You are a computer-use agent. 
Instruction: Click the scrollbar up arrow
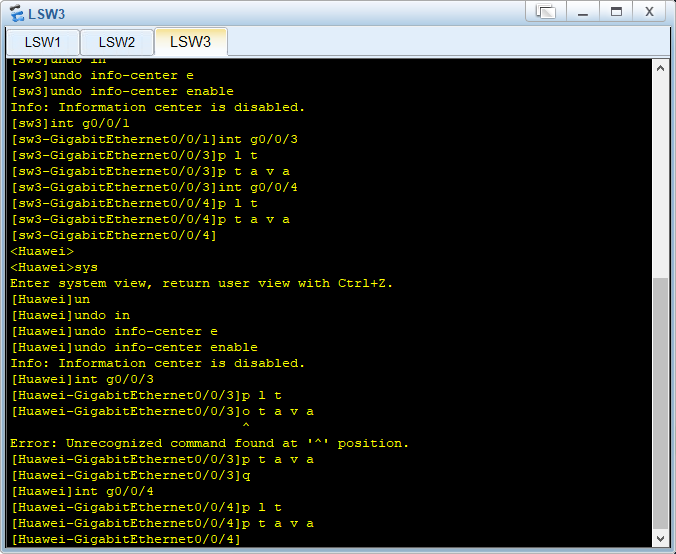pos(660,68)
